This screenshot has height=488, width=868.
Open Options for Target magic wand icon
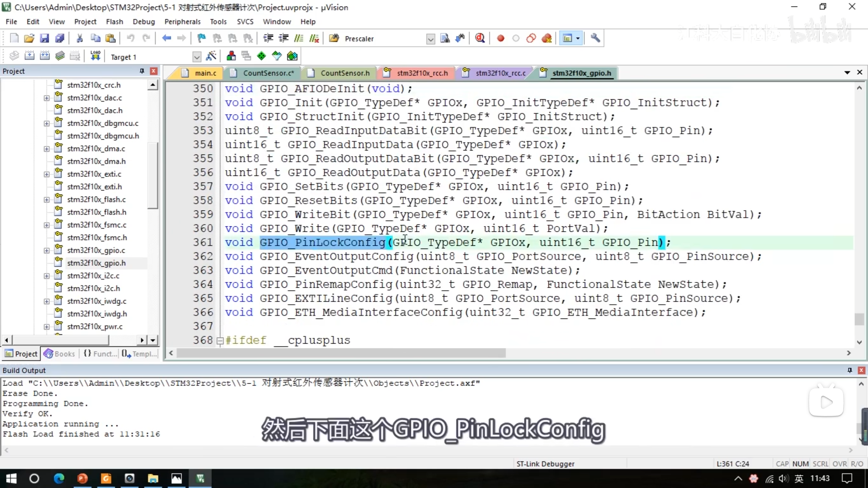[x=211, y=56]
